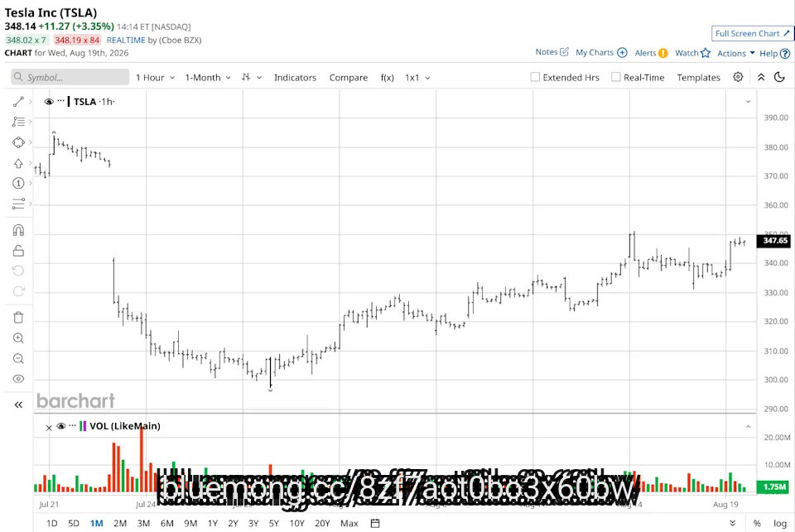The image size is (795, 532).
Task: Open TSLA series more options
Action: [60, 101]
